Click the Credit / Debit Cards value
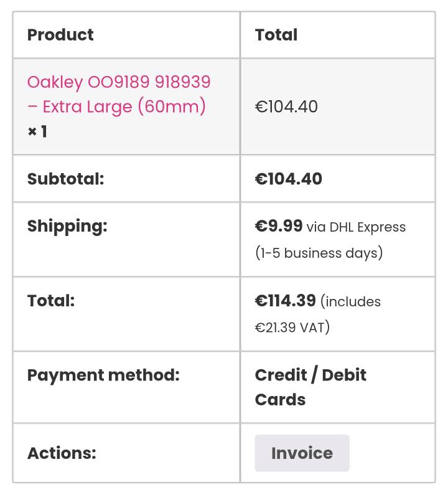This screenshot has width=448, height=500. [310, 387]
